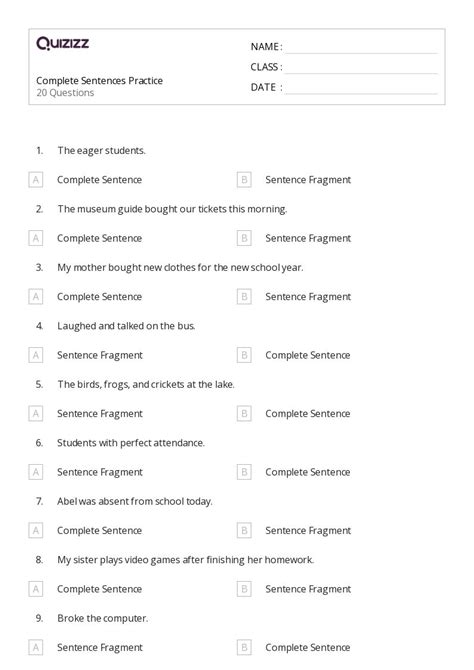Choose B Complete Sentence for question 9
The height and width of the screenshot is (670, 474).
coord(244,648)
